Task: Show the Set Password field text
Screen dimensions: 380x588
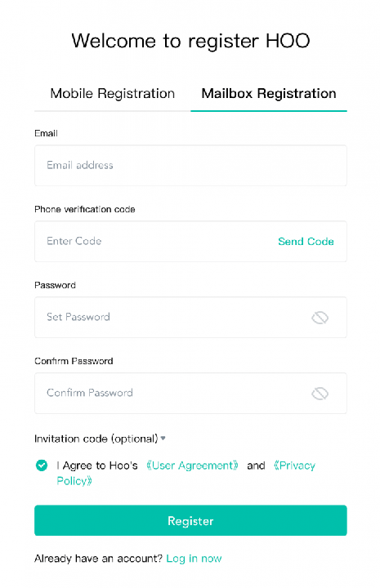Action: (320, 318)
